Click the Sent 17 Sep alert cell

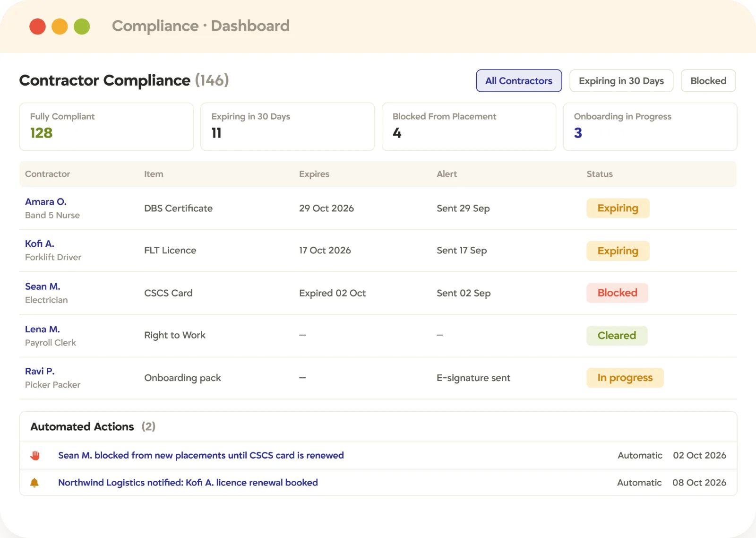(x=462, y=251)
